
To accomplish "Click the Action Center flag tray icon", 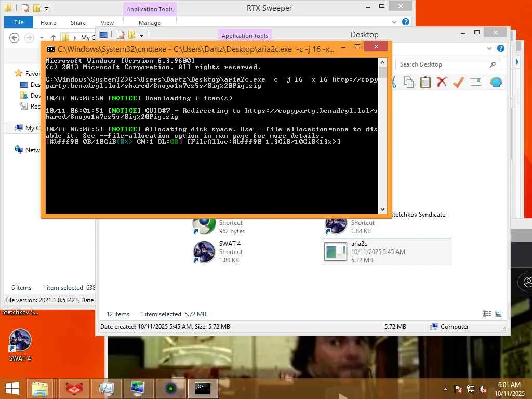I will (x=458, y=389).
